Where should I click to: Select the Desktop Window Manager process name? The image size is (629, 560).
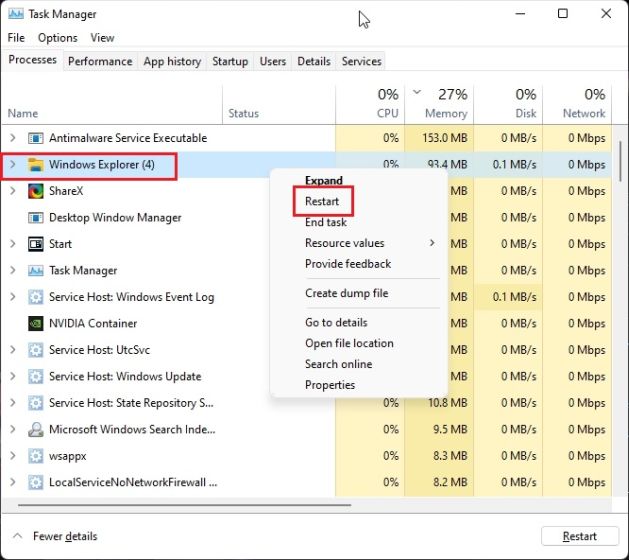(115, 217)
